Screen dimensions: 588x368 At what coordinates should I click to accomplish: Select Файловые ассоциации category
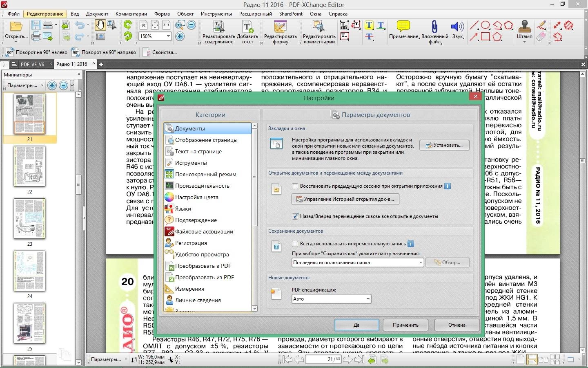[207, 231]
